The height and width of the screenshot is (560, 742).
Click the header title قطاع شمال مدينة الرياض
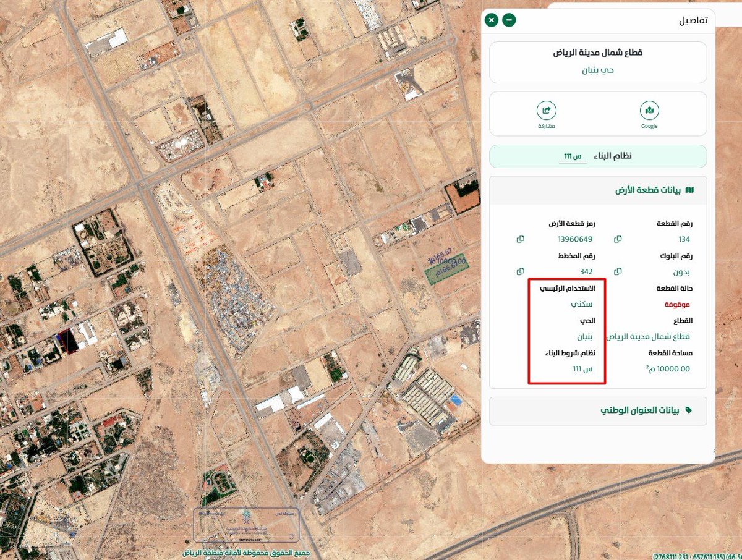(x=598, y=53)
